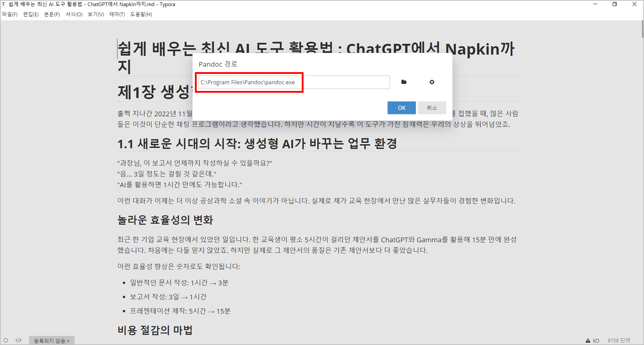
Task: Cancel the dialog with 취소 button
Action: pyautogui.click(x=432, y=108)
